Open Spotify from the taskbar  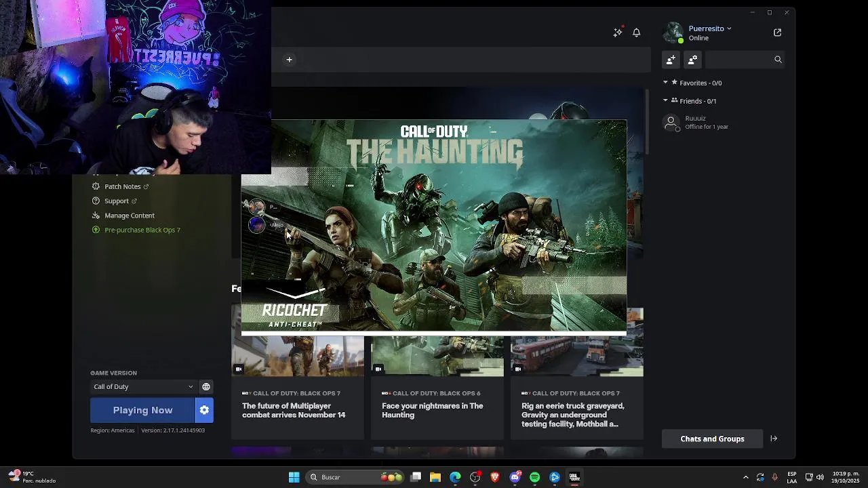[534, 477]
